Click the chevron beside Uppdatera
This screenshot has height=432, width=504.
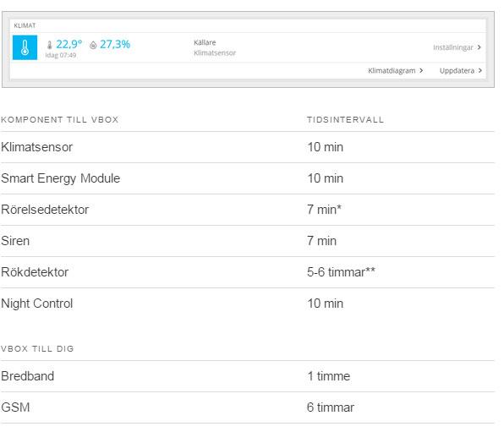tap(479, 70)
